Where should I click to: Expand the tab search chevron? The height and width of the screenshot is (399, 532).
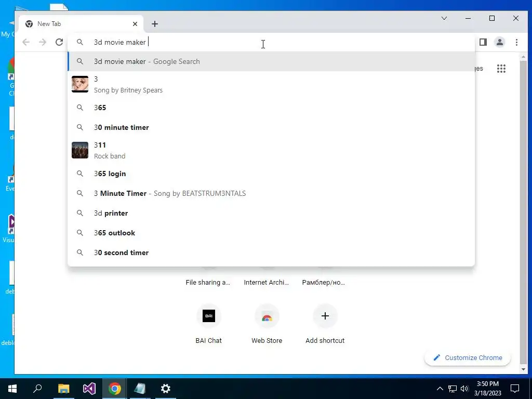(444, 18)
